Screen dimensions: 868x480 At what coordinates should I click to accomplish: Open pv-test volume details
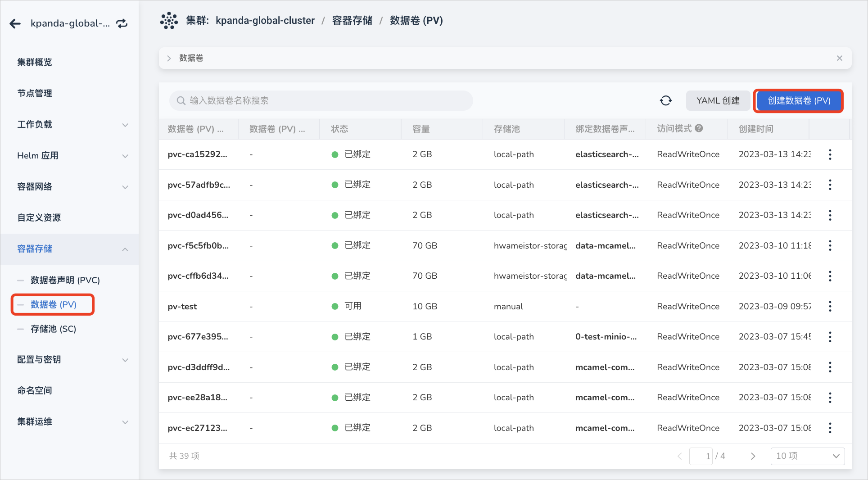pyautogui.click(x=182, y=306)
